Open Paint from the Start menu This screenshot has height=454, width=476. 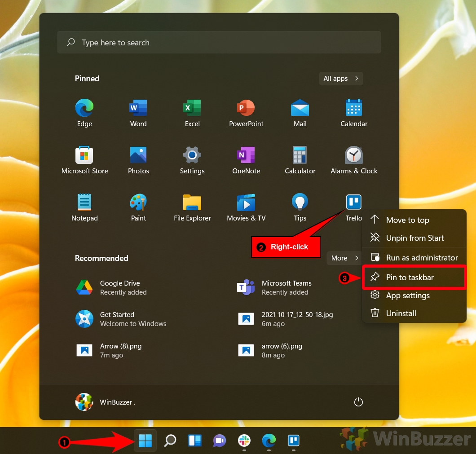pos(138,207)
